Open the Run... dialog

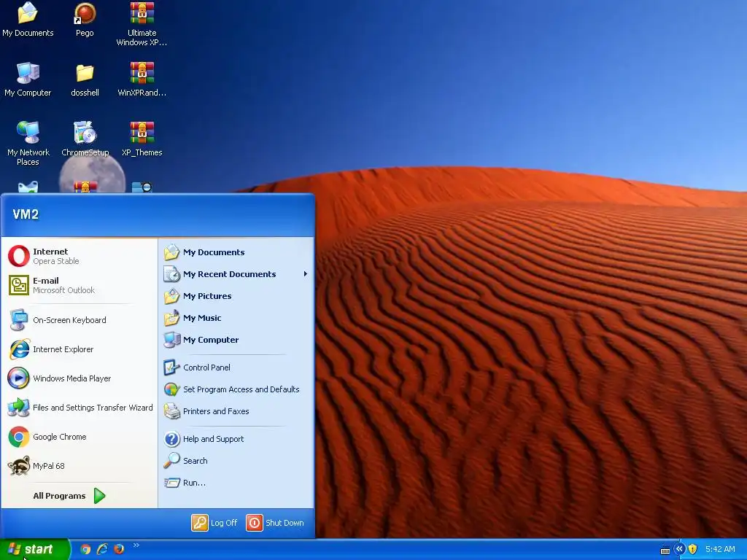[x=236, y=483]
